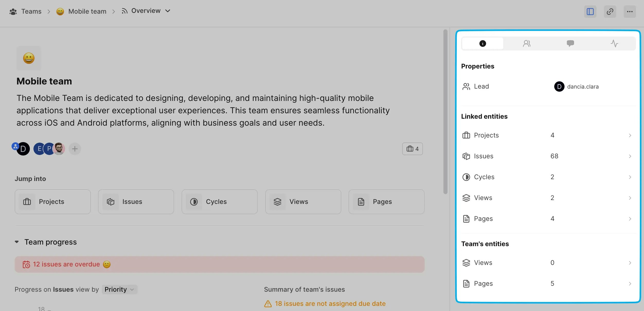The width and height of the screenshot is (644, 311).
Task: Toggle the sidebar panel icon
Action: tap(590, 12)
